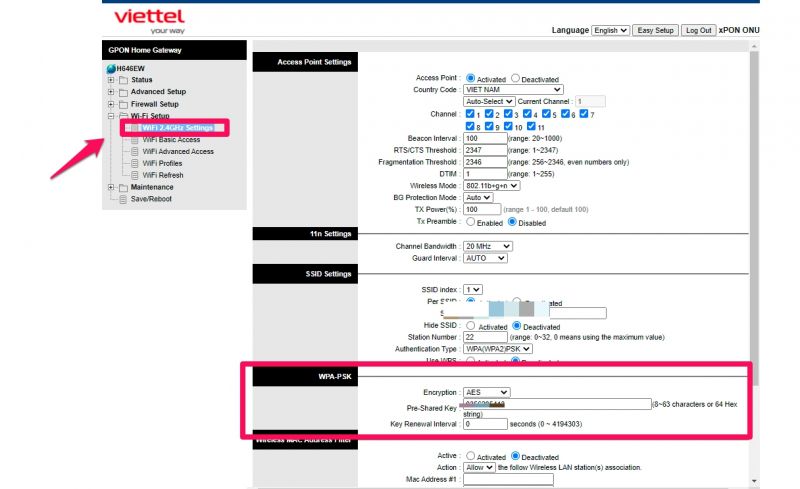Screen dimensions: 800x489
Task: Click the Maintenance folder icon
Action: tap(123, 187)
